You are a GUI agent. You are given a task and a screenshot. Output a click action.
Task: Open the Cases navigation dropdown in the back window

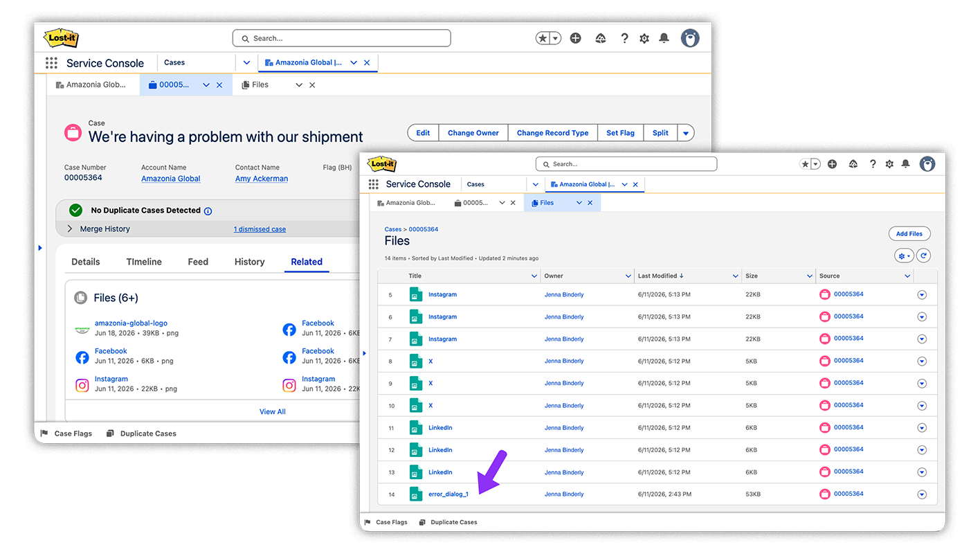246,62
